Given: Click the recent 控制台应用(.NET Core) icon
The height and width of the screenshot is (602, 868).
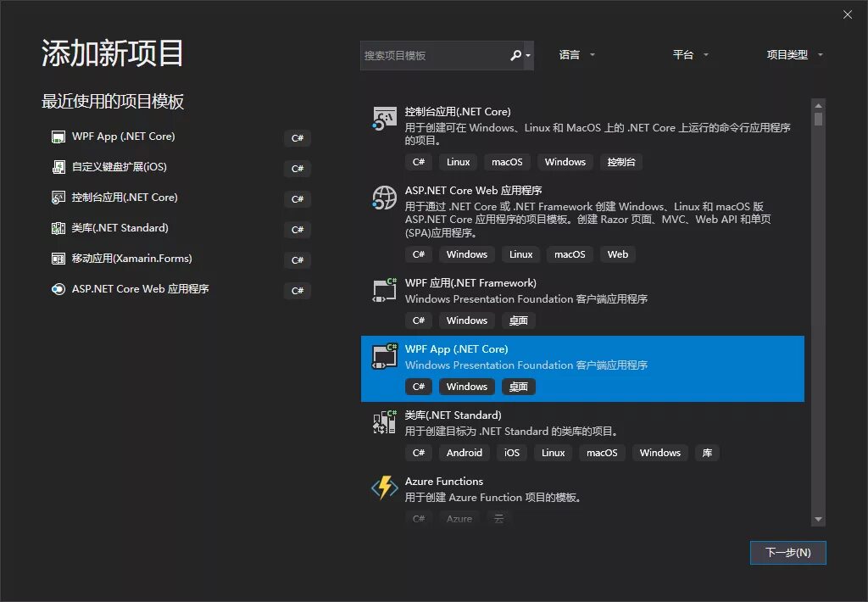Looking at the screenshot, I should tap(58, 198).
